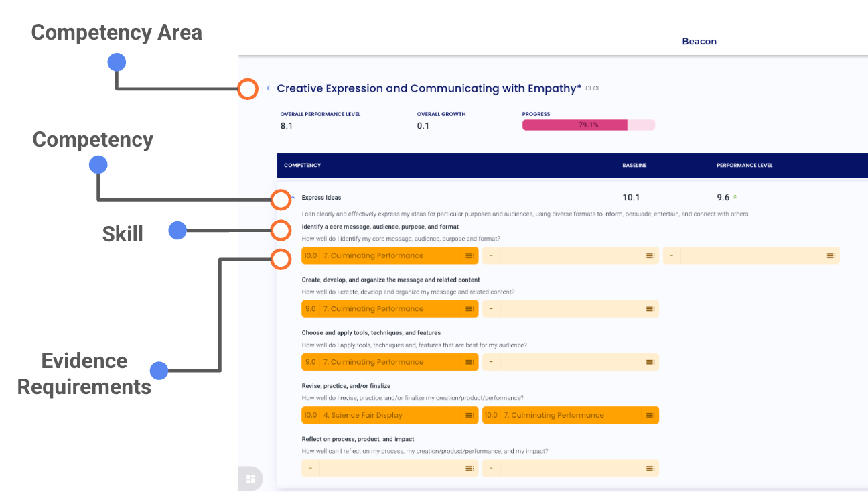Click the Performance Level column header
Image resolution: width=868 pixels, height=496 pixels.
coord(744,166)
